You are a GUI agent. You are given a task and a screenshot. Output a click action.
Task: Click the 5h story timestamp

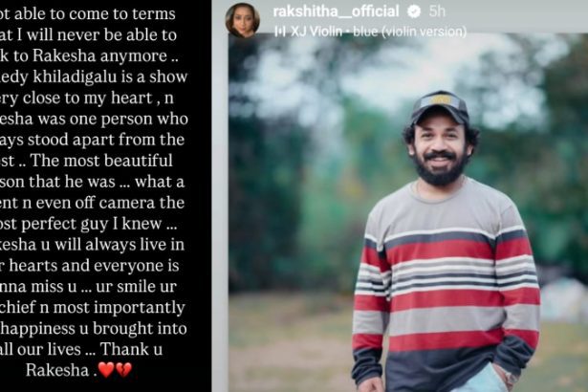[437, 11]
